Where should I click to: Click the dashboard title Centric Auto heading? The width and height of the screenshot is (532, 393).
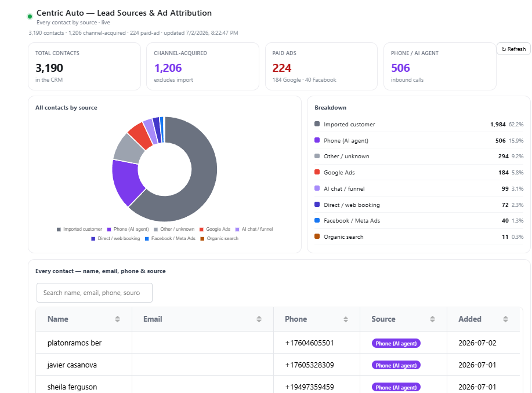pyautogui.click(x=124, y=13)
